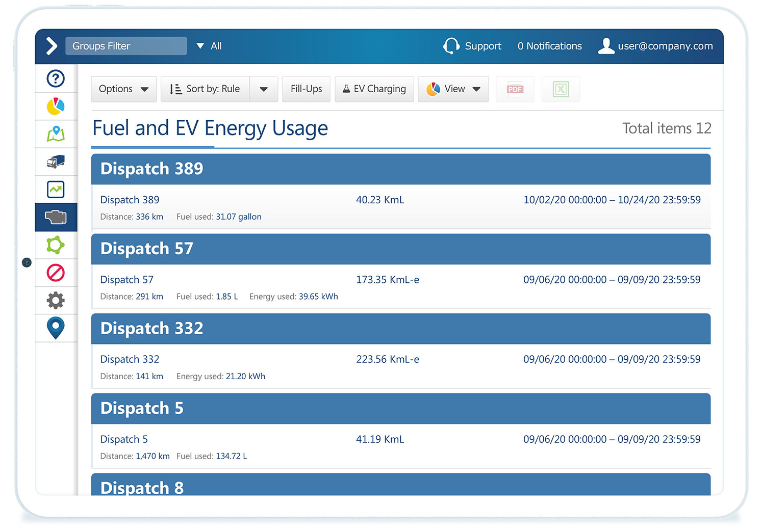Open the Dispatch 57 entry link
This screenshot has width=763, height=532.
tap(127, 280)
